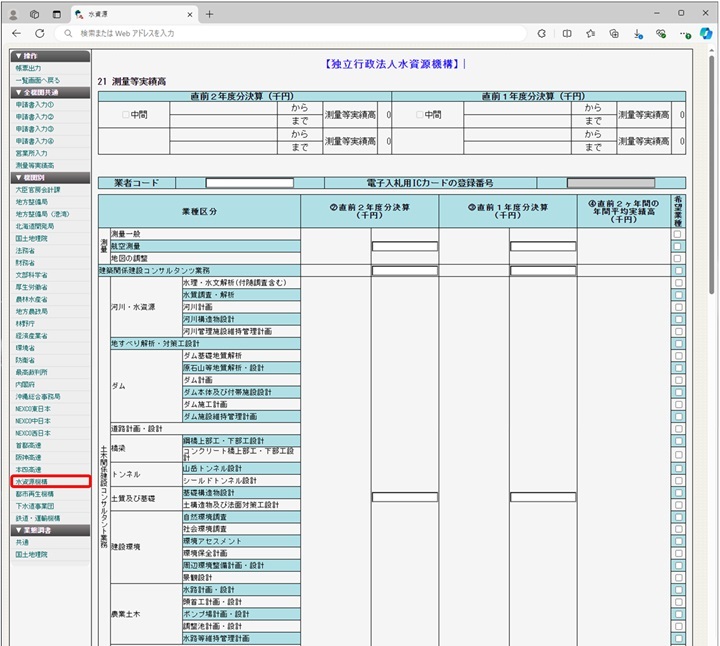Click 航空測量 直前1年度分決算 input
The image size is (720, 646).
[543, 247]
